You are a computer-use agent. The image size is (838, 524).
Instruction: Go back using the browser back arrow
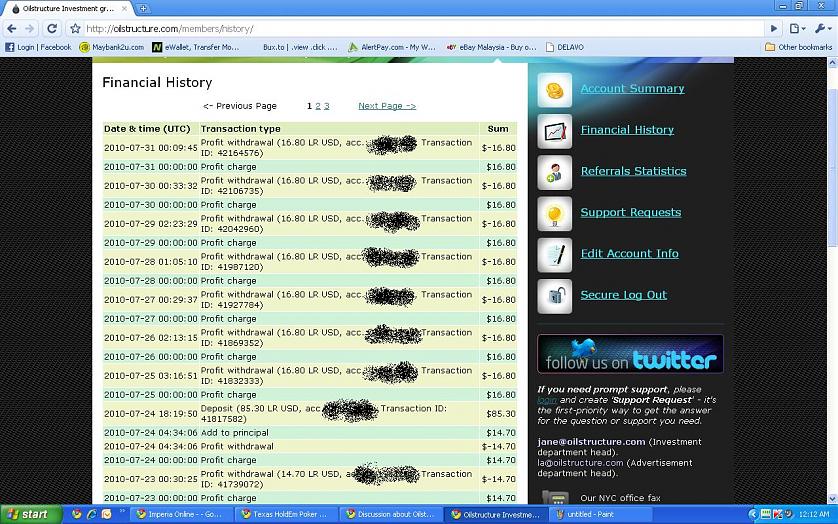tap(12, 29)
